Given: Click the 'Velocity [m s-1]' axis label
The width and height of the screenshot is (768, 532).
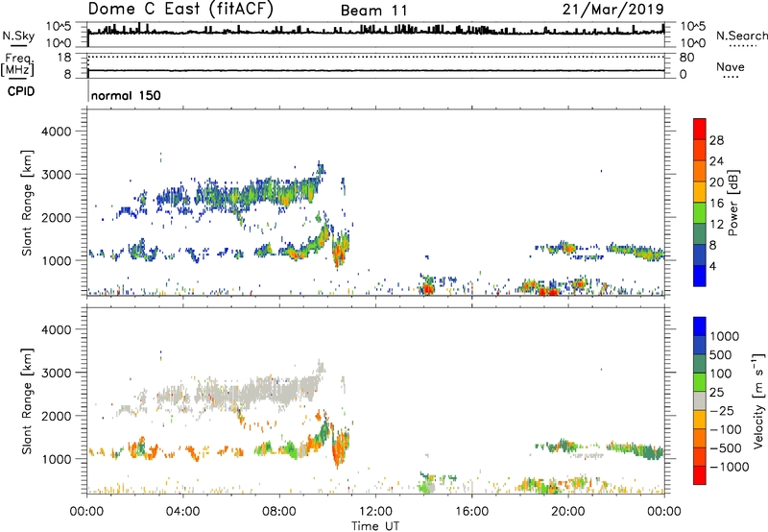Looking at the screenshot, I should [x=758, y=400].
